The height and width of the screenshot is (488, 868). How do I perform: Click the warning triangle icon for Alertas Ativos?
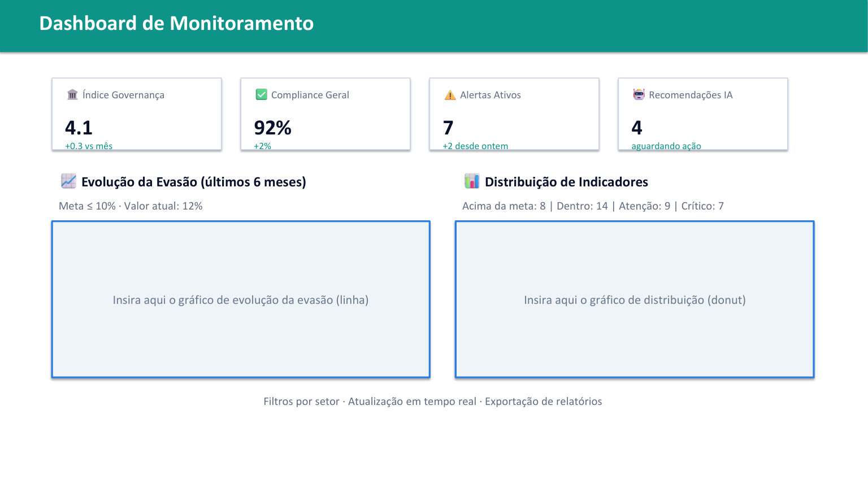450,95
